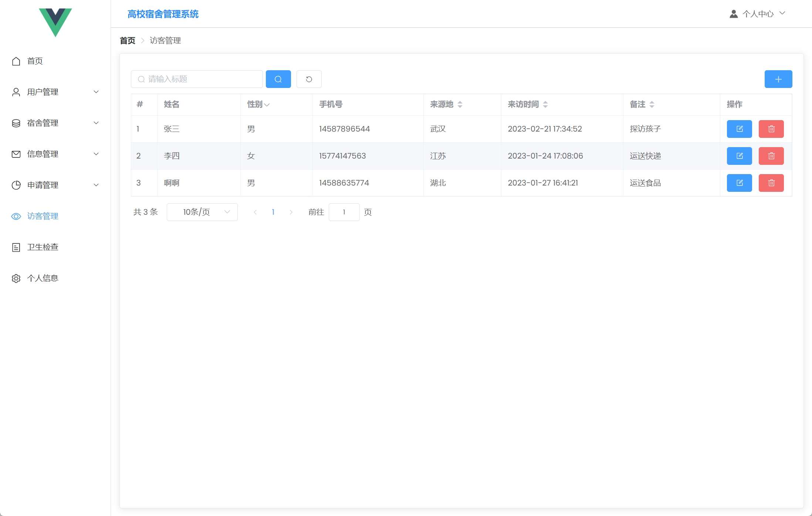Expand the 个人中心 user menu
The image size is (812, 516).
(757, 14)
